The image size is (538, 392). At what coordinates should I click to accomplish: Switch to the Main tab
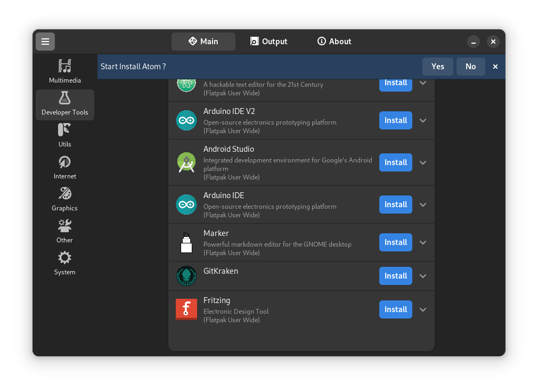click(x=203, y=42)
